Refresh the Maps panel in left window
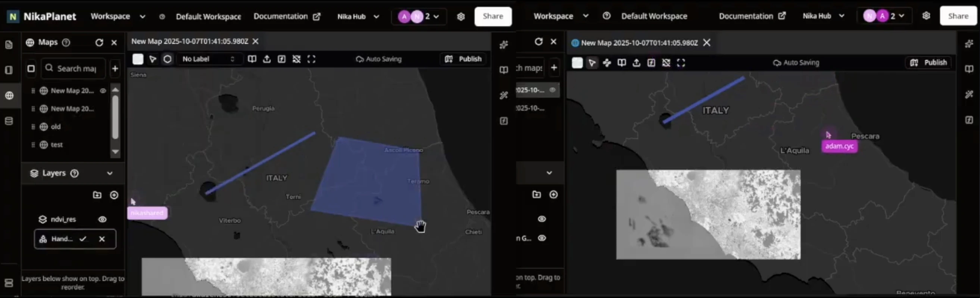The width and height of the screenshot is (980, 298). (x=99, y=42)
